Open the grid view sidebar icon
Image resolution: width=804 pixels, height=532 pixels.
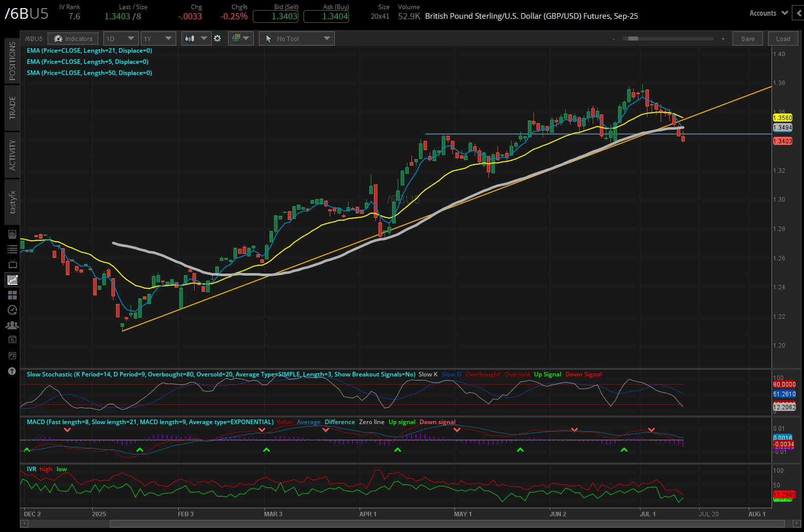pos(12,295)
